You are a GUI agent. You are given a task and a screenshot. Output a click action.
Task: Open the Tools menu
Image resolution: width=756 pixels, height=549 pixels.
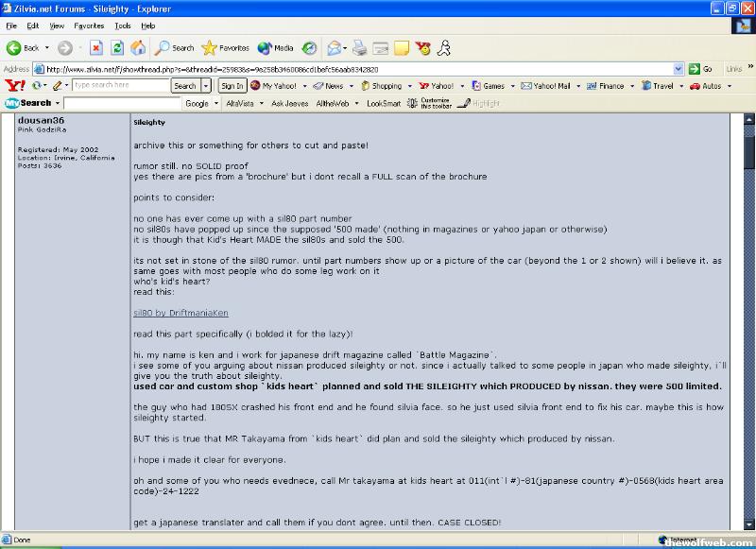coord(123,26)
